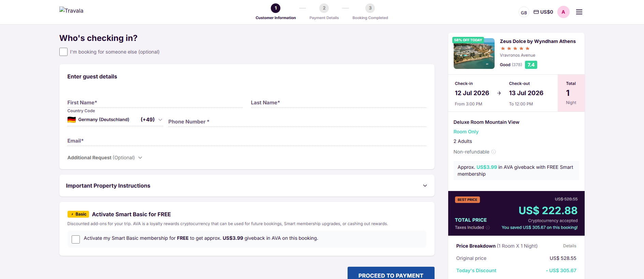Screen dimensions: 644x279
Task: Click the check-in date 12 Jul 2026
Action: click(x=472, y=93)
